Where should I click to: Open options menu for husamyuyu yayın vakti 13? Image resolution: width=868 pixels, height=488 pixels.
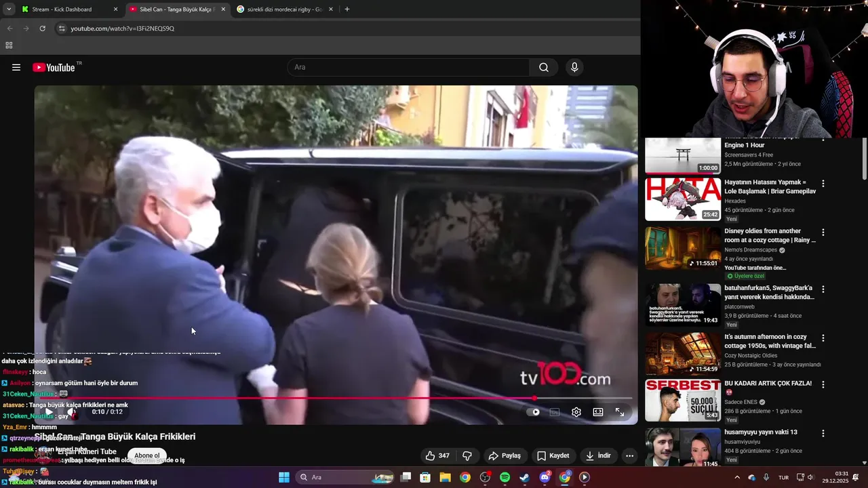click(823, 433)
